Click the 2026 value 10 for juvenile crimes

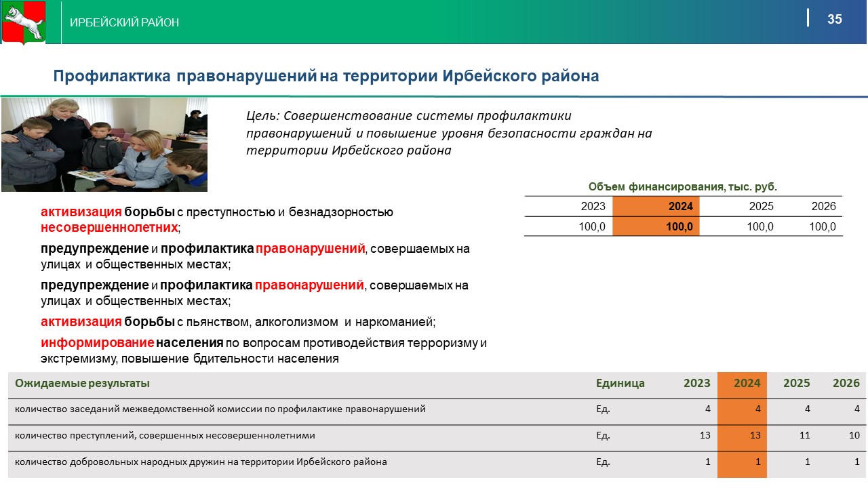[853, 436]
